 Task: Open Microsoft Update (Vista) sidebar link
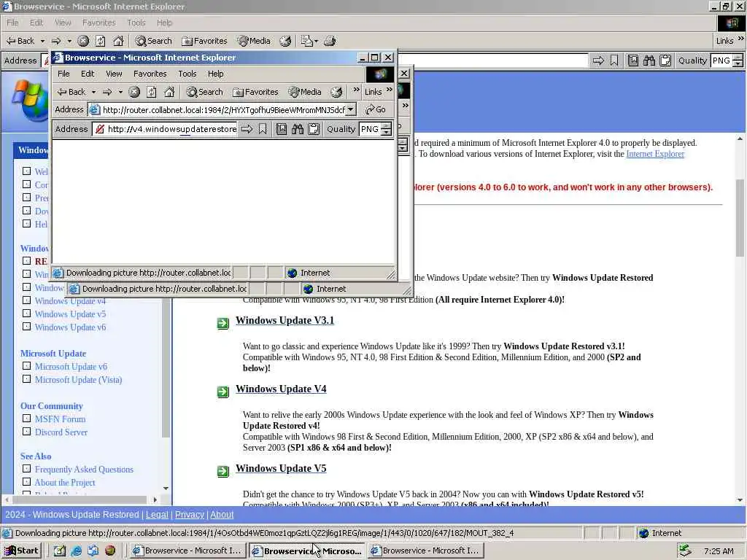click(x=78, y=380)
